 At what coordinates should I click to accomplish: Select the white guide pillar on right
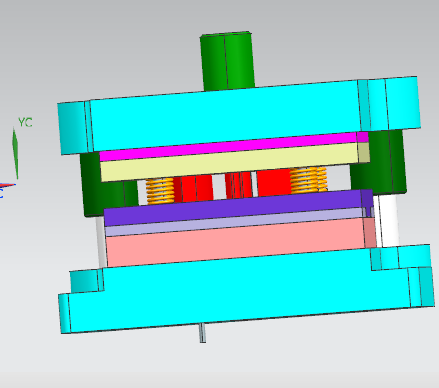(387, 221)
